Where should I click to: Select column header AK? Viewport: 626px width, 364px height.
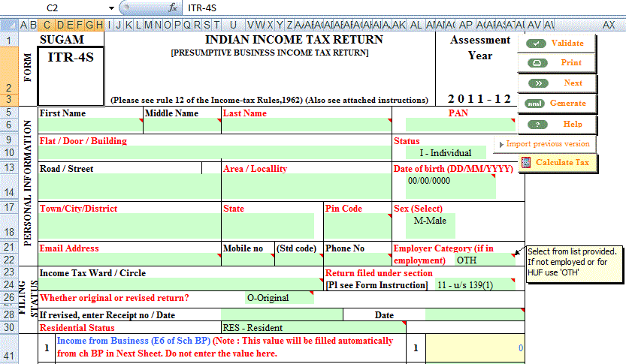pos(399,25)
